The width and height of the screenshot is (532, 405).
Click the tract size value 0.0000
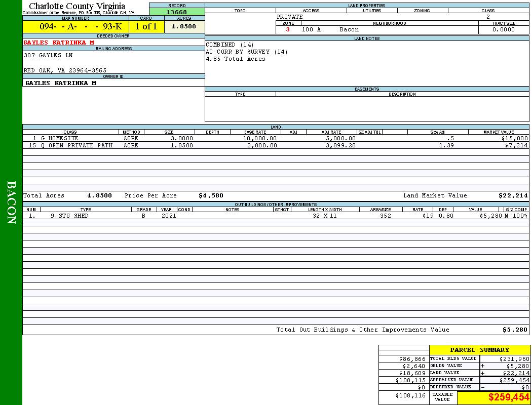click(x=503, y=29)
